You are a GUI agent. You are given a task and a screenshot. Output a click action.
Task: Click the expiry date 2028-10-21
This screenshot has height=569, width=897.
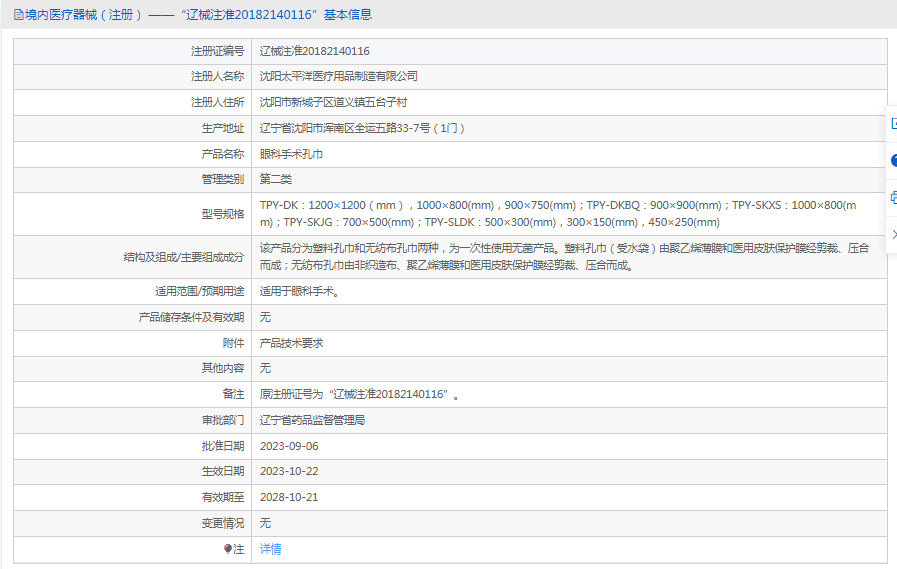click(x=289, y=497)
